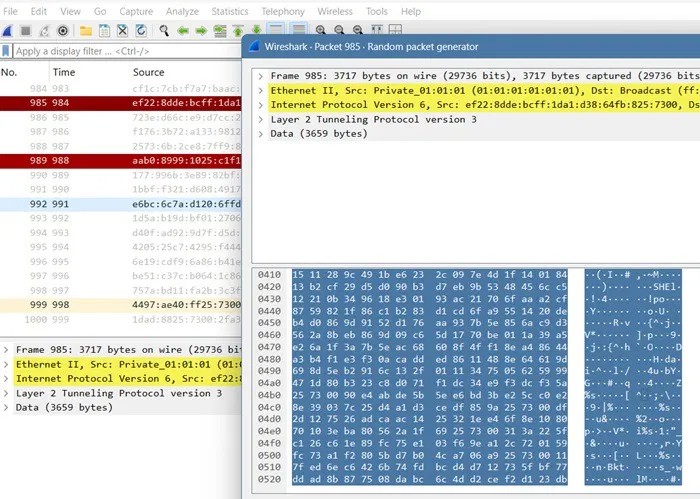Expand Ethernet II row in popup window

(x=260, y=90)
